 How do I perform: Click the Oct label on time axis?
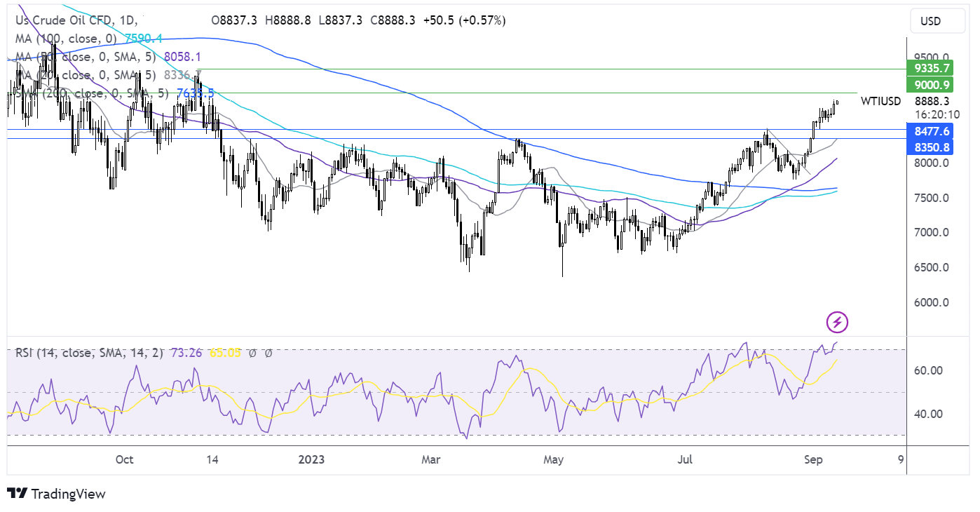click(x=124, y=460)
